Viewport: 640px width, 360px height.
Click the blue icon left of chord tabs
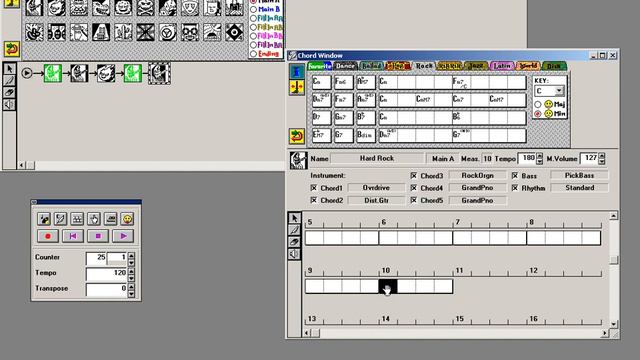297,71
